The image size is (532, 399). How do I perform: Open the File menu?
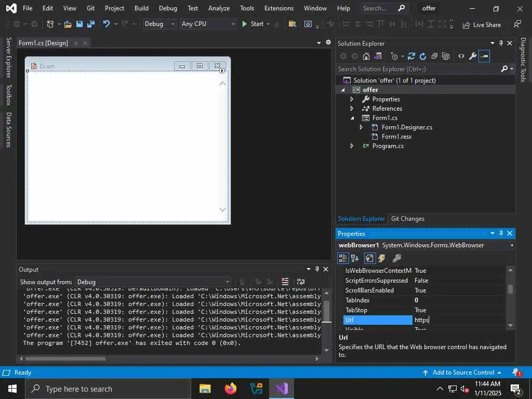pyautogui.click(x=28, y=8)
